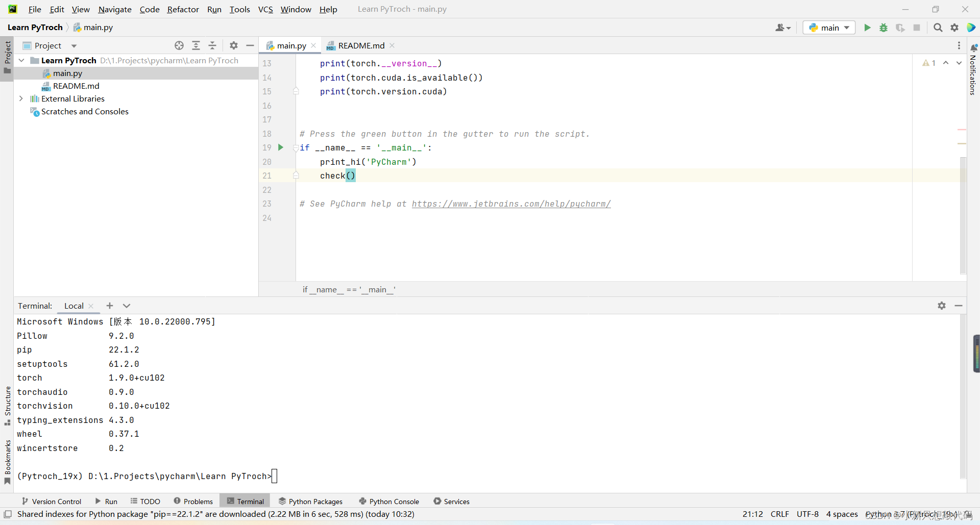
Task: Open the jetbrains.com help link in code
Action: pyautogui.click(x=511, y=204)
